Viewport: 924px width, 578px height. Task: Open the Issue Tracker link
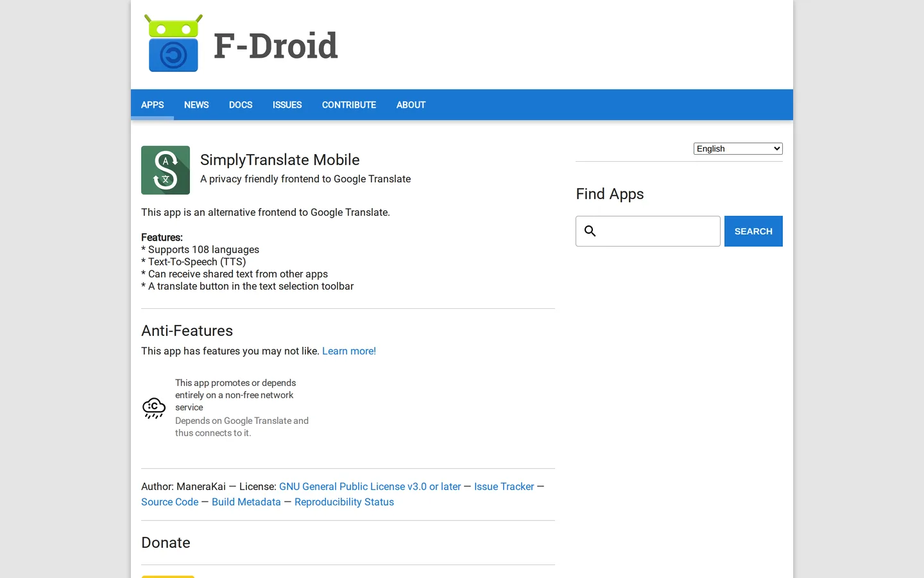tap(504, 486)
